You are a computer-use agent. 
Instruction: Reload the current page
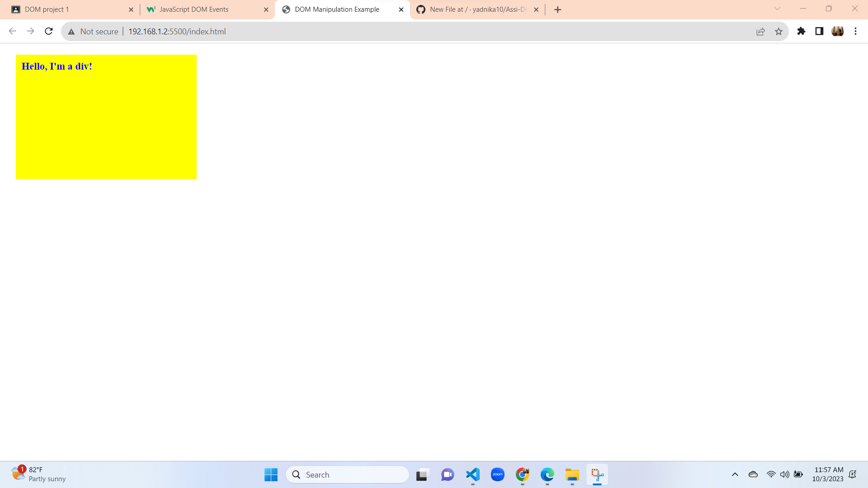(x=49, y=31)
